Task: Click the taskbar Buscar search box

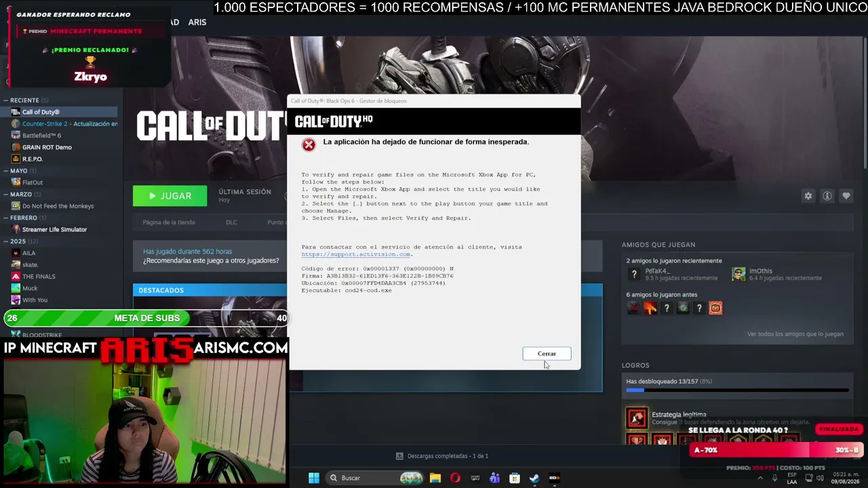Action: 375,478
